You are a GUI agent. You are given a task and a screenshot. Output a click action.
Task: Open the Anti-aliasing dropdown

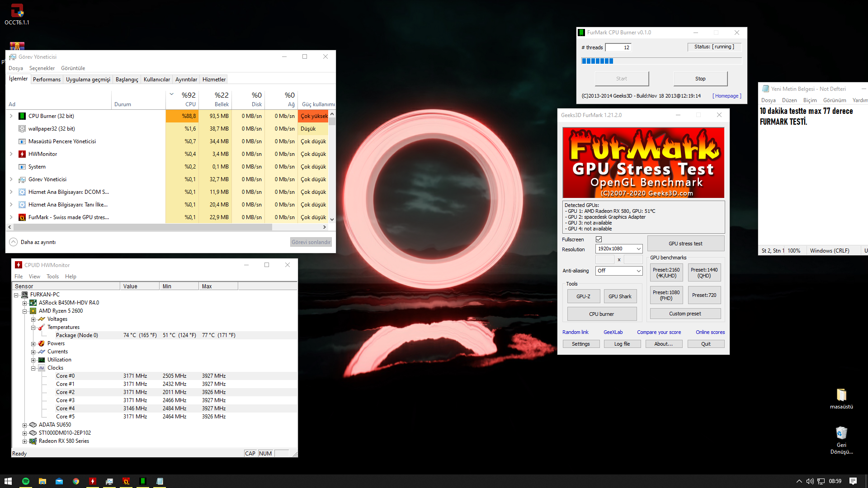pyautogui.click(x=619, y=271)
